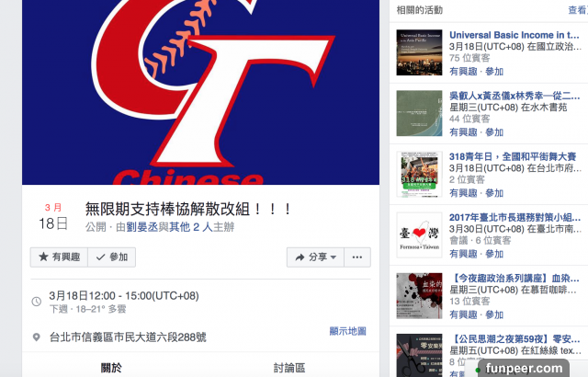Click the 血染 event thumbnail image

[419, 295]
